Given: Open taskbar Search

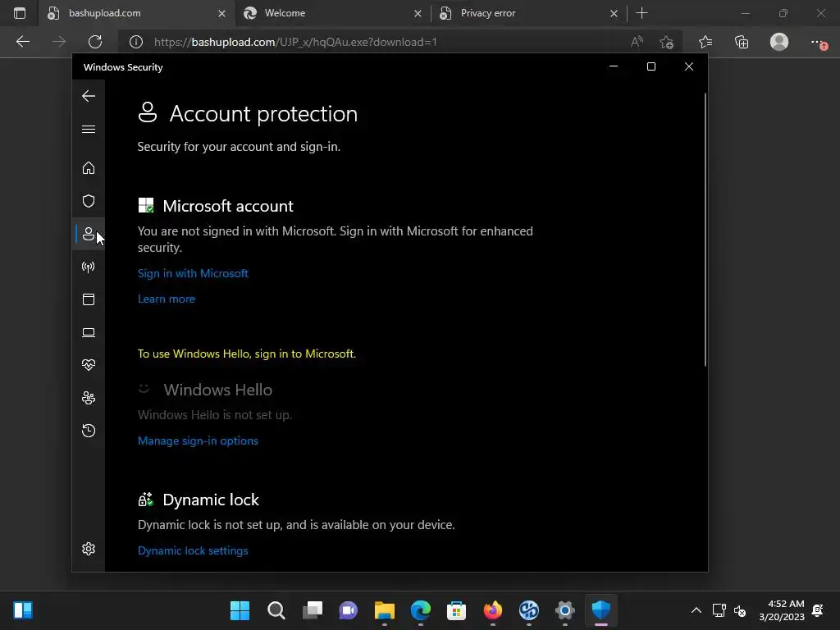Looking at the screenshot, I should pos(276,610).
